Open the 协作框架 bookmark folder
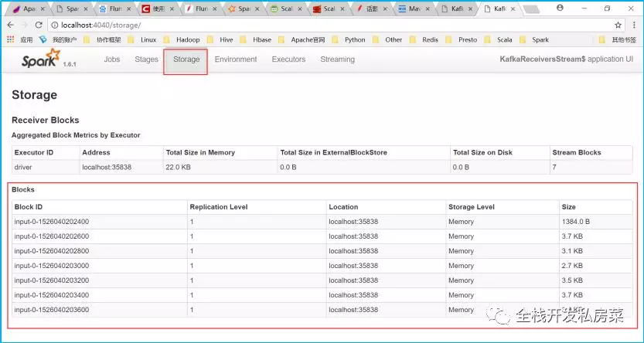Screen dimensions: 644x343 click(x=102, y=40)
